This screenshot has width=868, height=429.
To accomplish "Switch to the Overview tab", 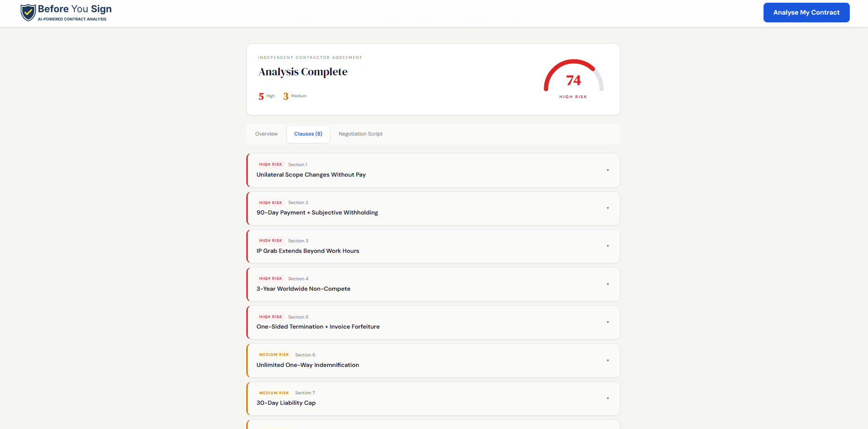I will pos(266,134).
